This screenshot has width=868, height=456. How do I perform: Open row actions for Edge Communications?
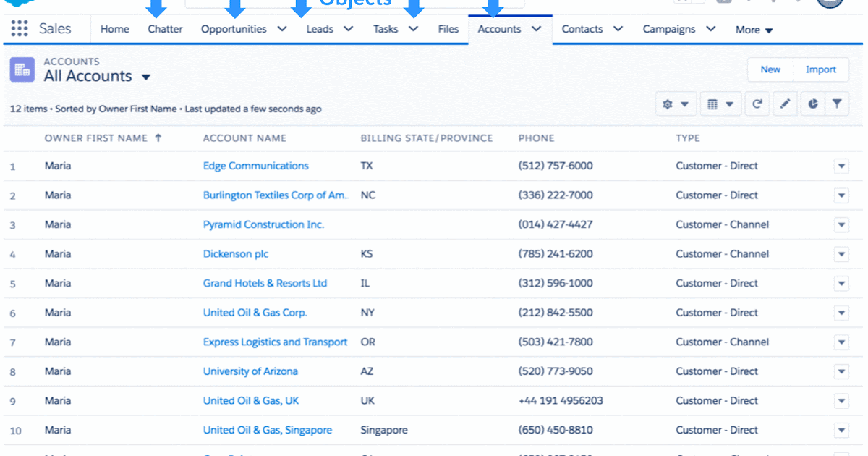point(841,166)
